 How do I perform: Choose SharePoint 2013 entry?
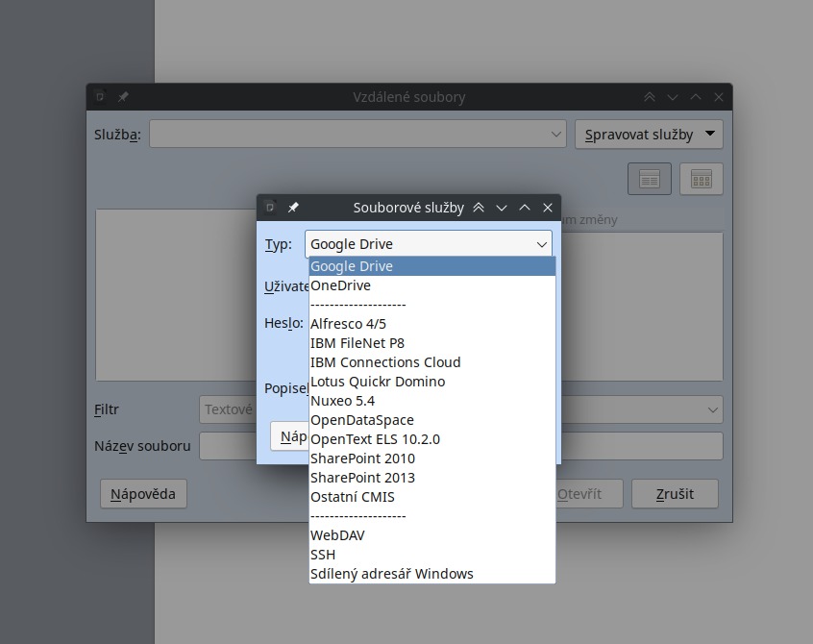tap(362, 478)
